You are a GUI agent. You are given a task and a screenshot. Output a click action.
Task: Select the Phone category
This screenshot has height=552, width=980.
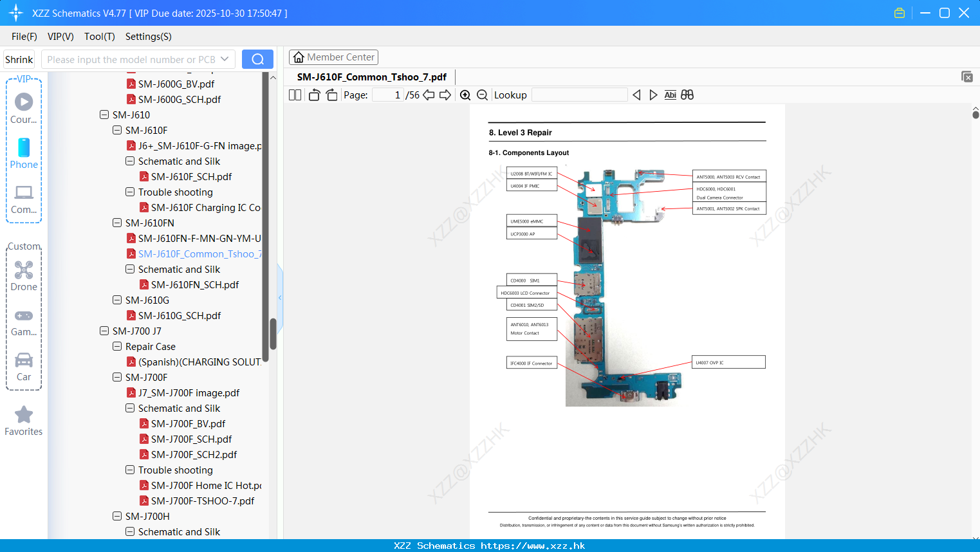[x=24, y=153]
